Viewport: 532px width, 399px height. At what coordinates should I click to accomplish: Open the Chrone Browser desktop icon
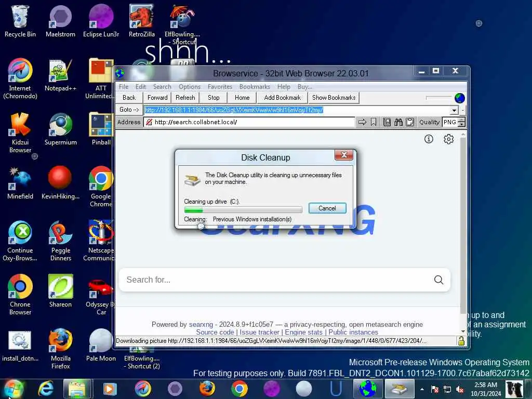click(20, 295)
